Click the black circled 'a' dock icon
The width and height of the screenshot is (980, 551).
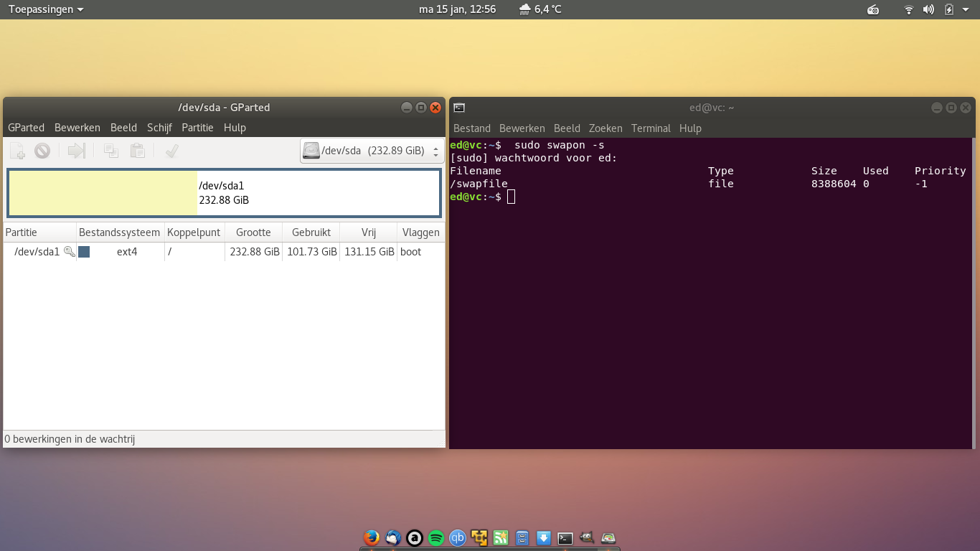coord(415,537)
